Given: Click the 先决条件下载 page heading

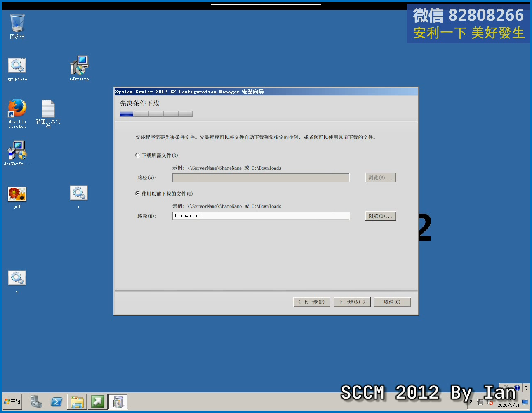Looking at the screenshot, I should [139, 103].
